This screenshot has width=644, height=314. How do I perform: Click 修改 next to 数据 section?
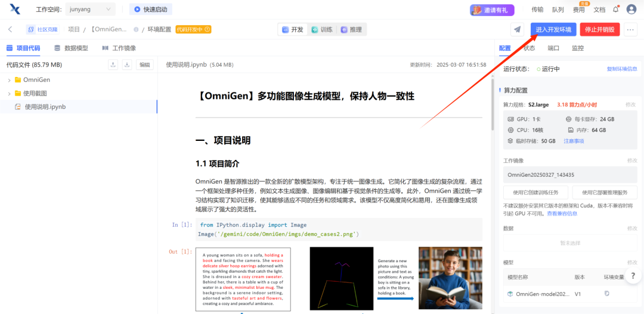coord(632,228)
